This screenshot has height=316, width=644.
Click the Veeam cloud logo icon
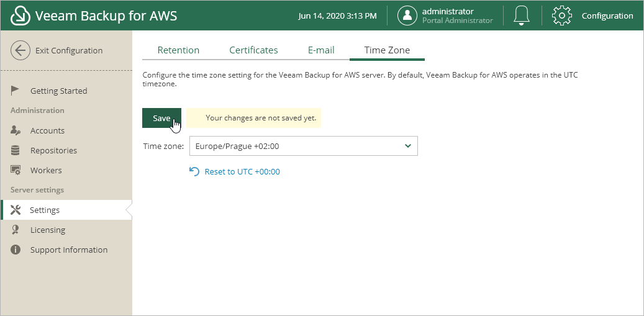(x=20, y=16)
